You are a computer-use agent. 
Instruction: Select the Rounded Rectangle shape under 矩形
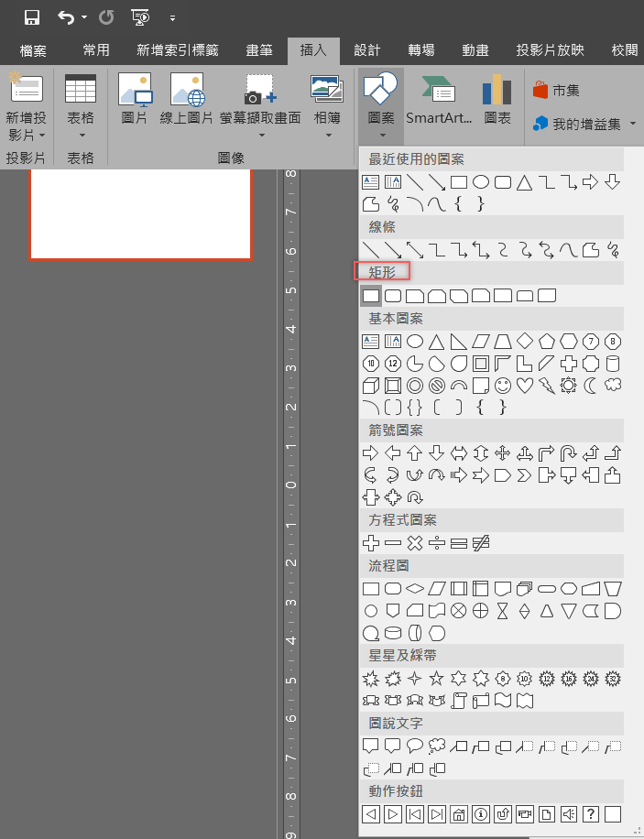coord(393,295)
